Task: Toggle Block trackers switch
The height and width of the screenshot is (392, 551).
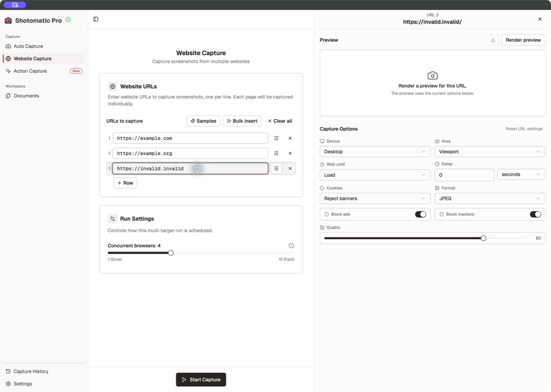Action: [x=535, y=214]
